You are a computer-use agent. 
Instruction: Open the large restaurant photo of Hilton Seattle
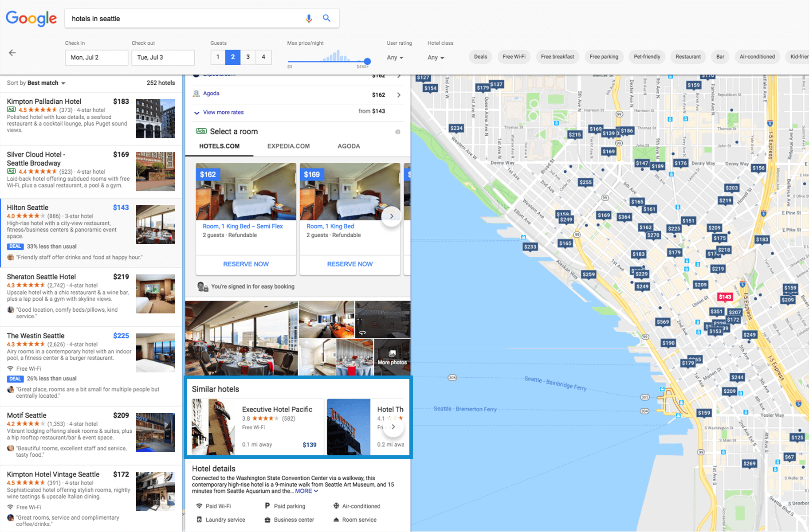241,338
